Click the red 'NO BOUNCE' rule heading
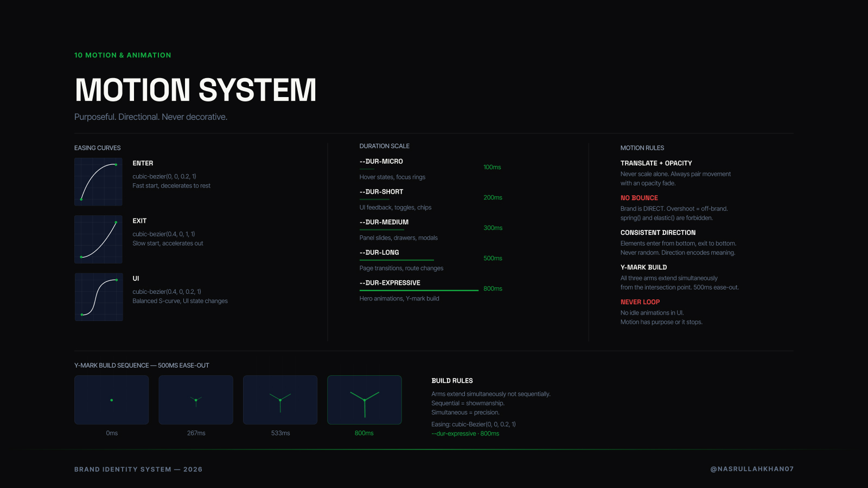This screenshot has width=868, height=488. tap(639, 198)
